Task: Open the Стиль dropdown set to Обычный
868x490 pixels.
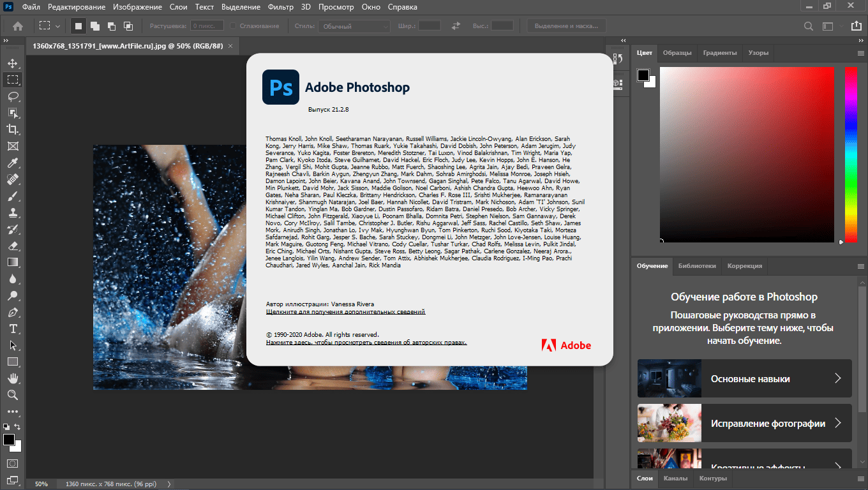Action: 354,26
